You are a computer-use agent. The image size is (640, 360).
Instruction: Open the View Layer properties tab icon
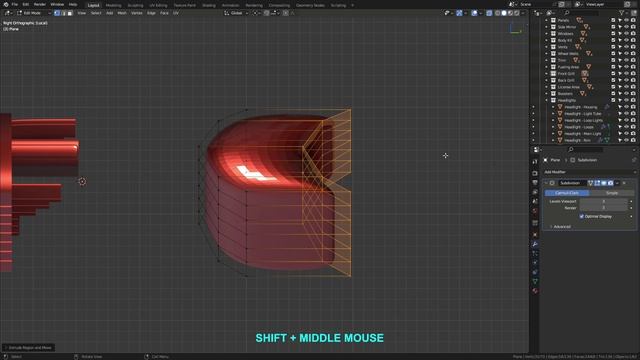point(535,192)
